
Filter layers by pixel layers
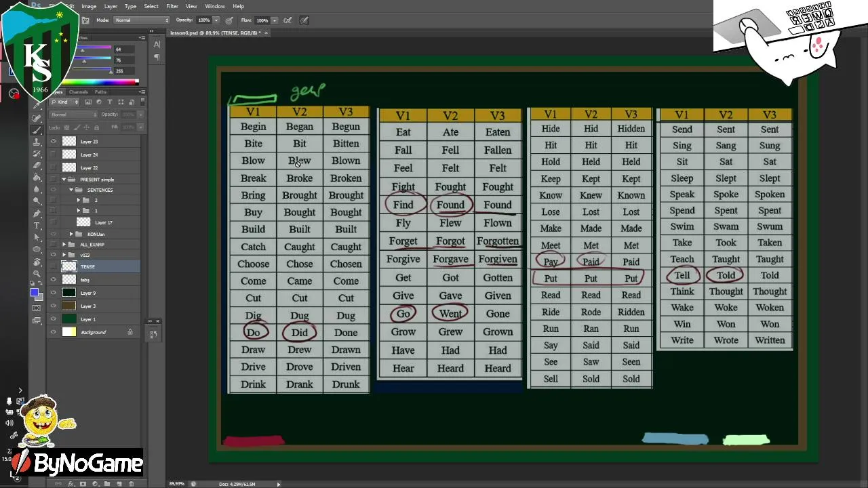(88, 102)
